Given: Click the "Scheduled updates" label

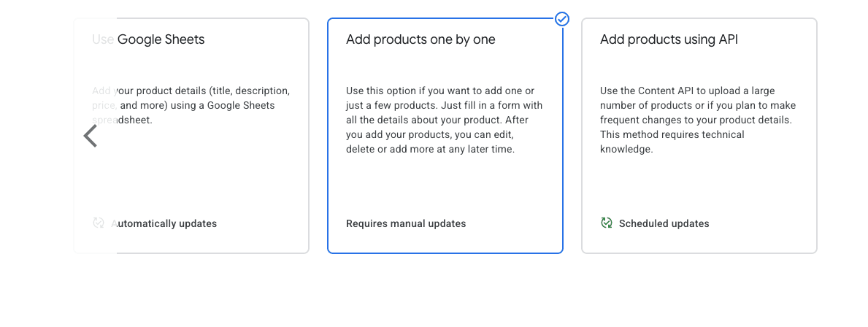Looking at the screenshot, I should [664, 223].
